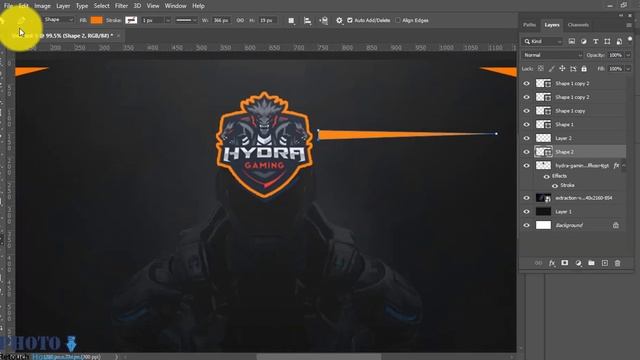Viewport: 640px width, 360px height.
Task: Open the Shape tool mode dropdown
Action: [59, 20]
